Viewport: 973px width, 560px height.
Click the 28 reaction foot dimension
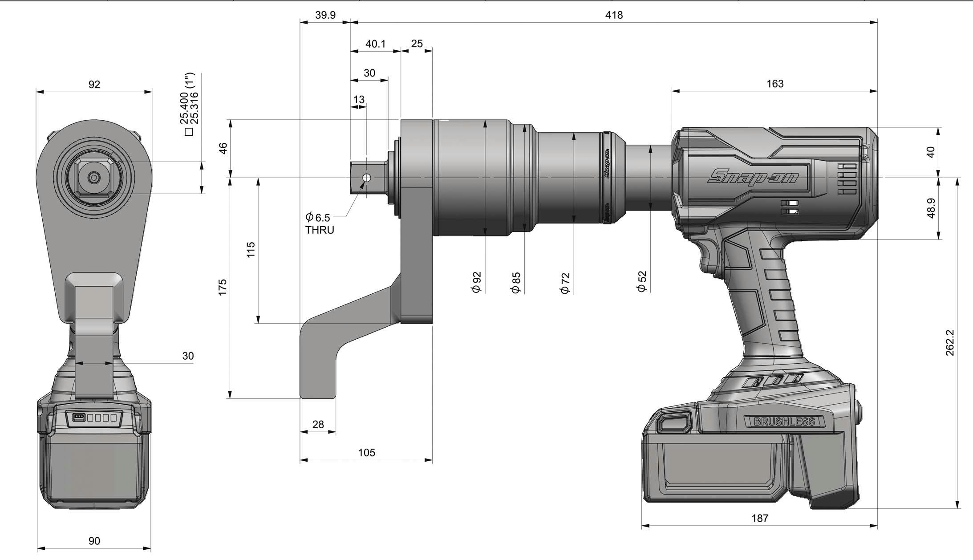click(318, 425)
